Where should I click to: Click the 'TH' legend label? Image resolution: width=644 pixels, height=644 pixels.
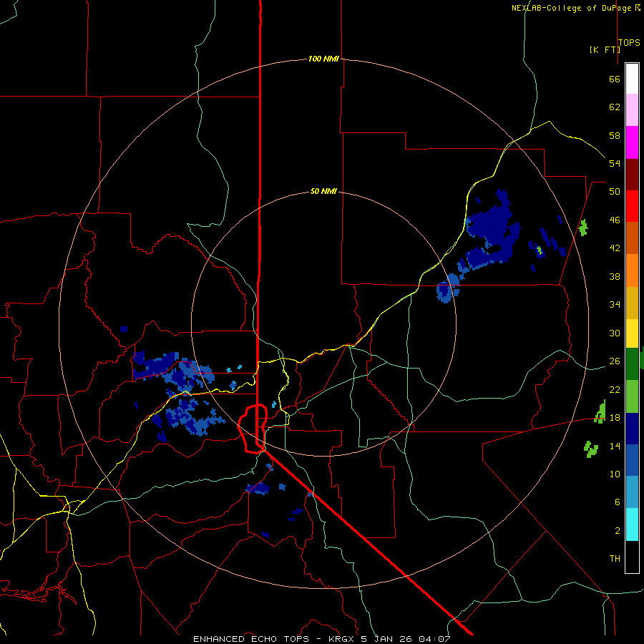(x=615, y=559)
